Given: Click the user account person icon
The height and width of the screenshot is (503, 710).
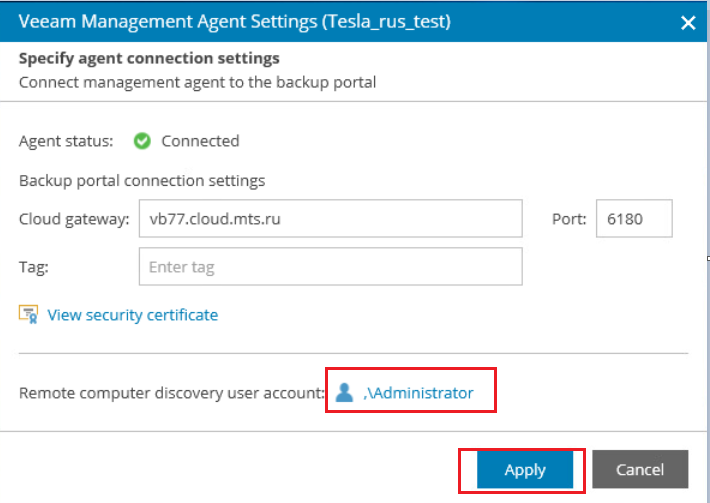Looking at the screenshot, I should click(344, 393).
